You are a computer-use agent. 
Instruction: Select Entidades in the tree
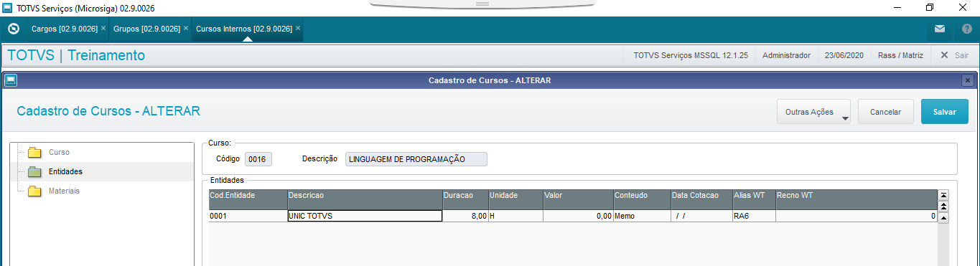tap(65, 171)
